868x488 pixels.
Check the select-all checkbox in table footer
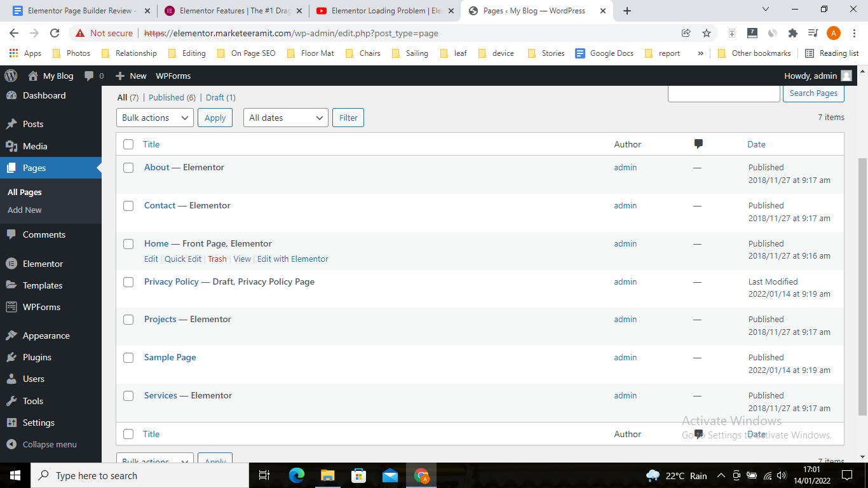(128, 434)
